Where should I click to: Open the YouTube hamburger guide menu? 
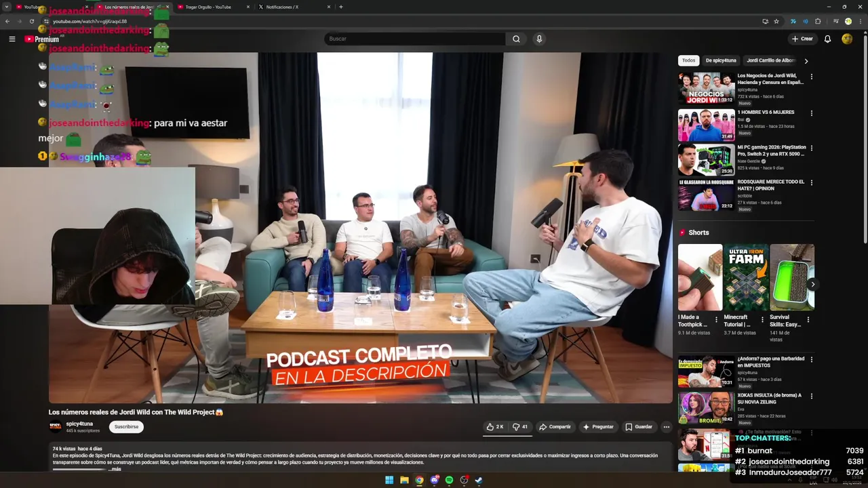pos(12,39)
